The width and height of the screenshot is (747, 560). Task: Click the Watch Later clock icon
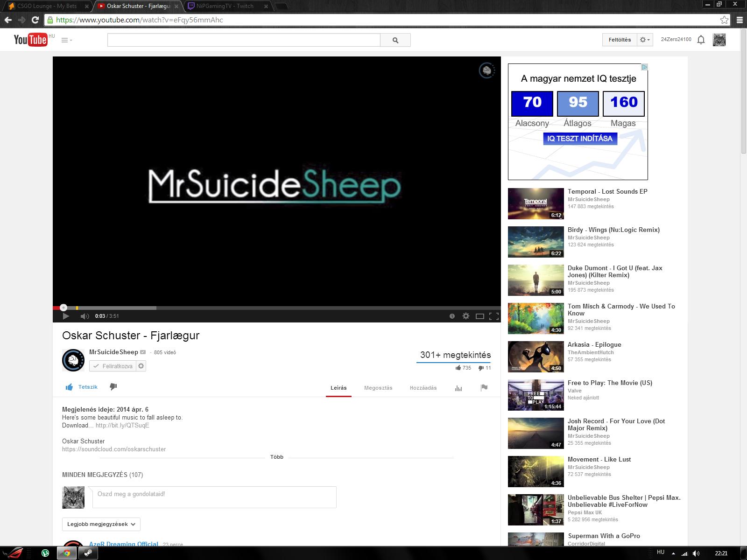452,316
